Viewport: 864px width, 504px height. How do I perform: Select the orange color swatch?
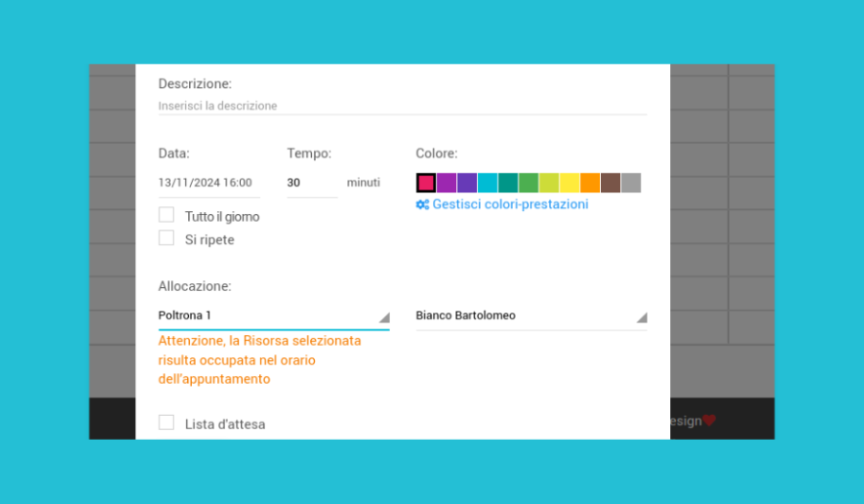(590, 182)
